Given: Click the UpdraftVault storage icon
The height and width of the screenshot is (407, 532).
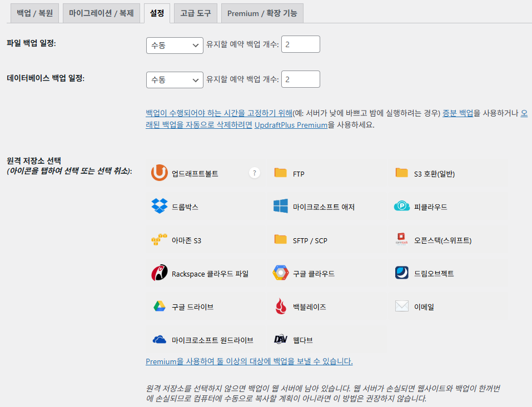Looking at the screenshot, I should click(x=160, y=173).
